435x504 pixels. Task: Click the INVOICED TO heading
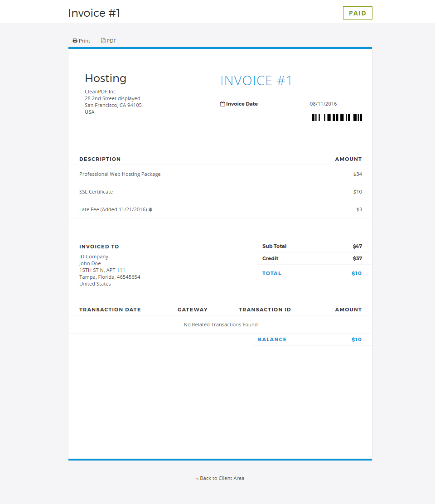pyautogui.click(x=99, y=247)
